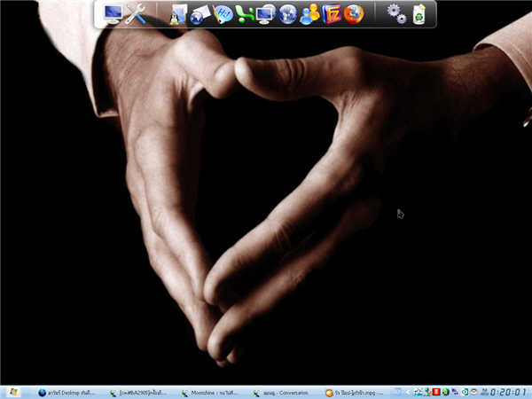Screen dimensions: 532x399
Task: Open the blue monitor icon in dock
Action: coord(113,14)
